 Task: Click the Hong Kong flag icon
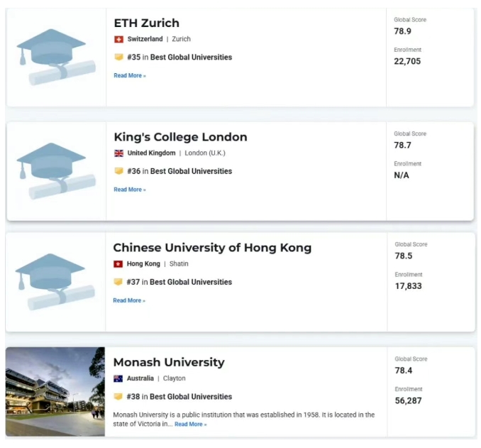click(118, 264)
